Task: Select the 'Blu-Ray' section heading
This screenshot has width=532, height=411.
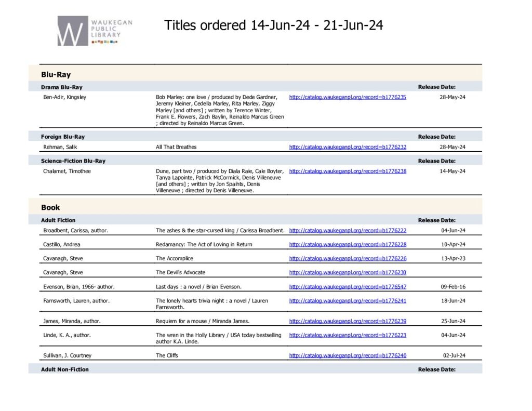Action: [x=56, y=75]
